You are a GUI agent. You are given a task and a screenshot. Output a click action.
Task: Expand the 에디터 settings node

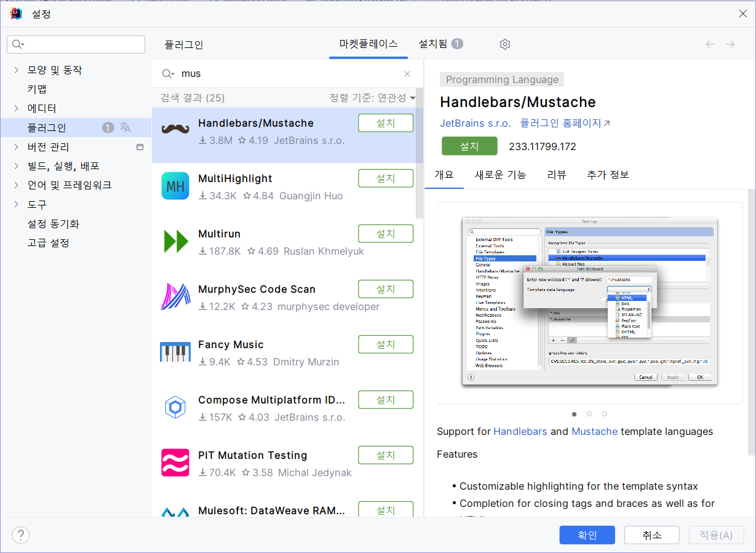(x=16, y=108)
